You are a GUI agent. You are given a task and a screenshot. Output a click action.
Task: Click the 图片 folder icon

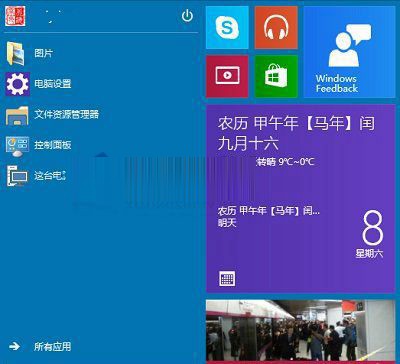pyautogui.click(x=16, y=53)
